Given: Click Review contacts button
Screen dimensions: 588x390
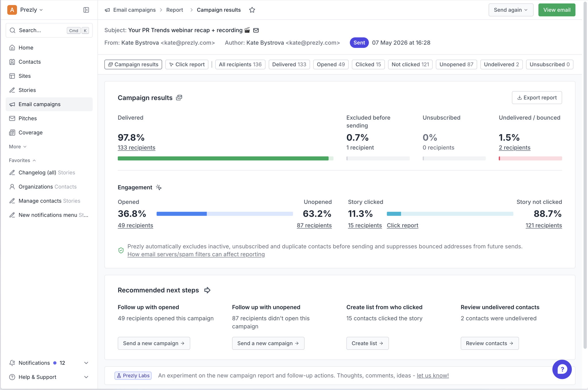Looking at the screenshot, I should (490, 343).
